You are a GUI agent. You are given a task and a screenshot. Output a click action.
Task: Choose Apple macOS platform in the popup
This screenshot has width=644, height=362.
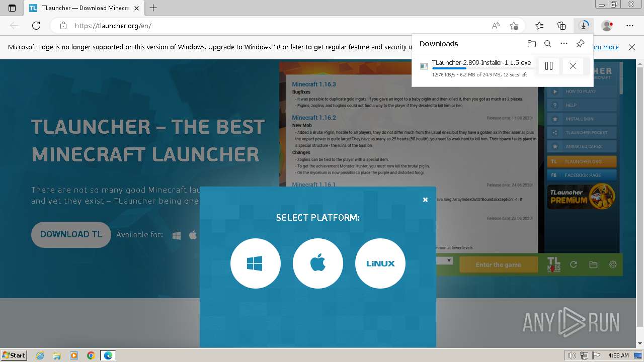click(x=318, y=263)
